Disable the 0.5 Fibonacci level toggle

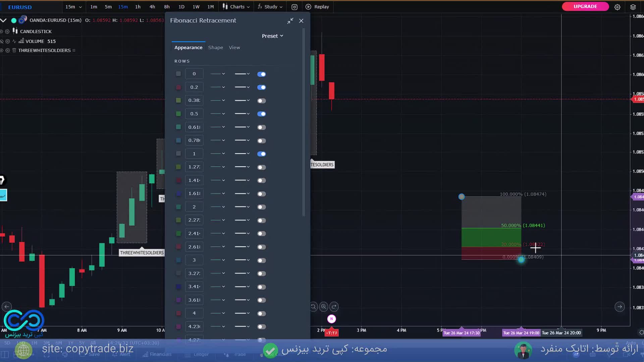(261, 114)
